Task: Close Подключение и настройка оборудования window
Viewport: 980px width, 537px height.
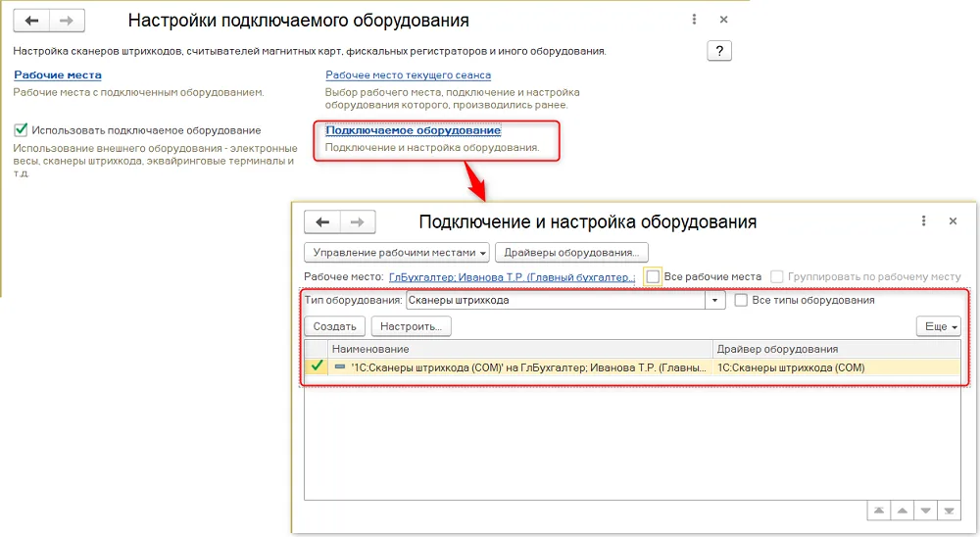Action: tap(953, 220)
